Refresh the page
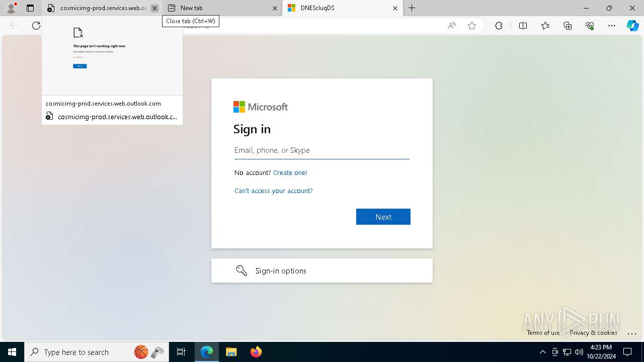 (36, 26)
